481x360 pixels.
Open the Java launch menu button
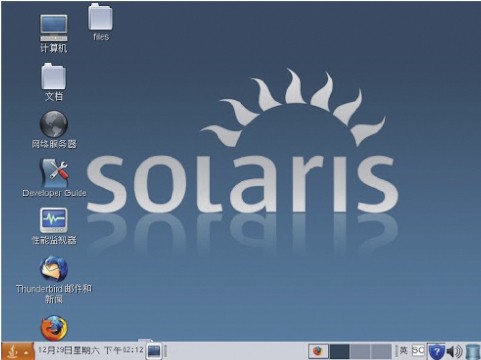[13, 351]
